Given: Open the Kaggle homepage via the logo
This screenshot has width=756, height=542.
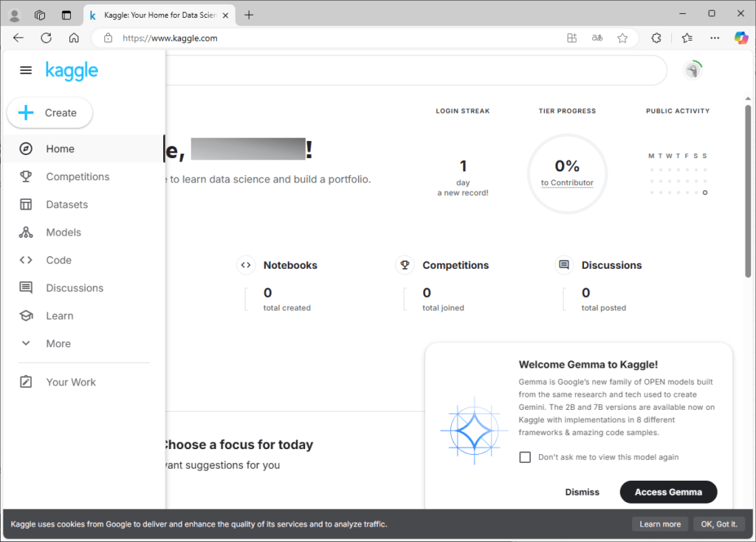Looking at the screenshot, I should pos(71,70).
